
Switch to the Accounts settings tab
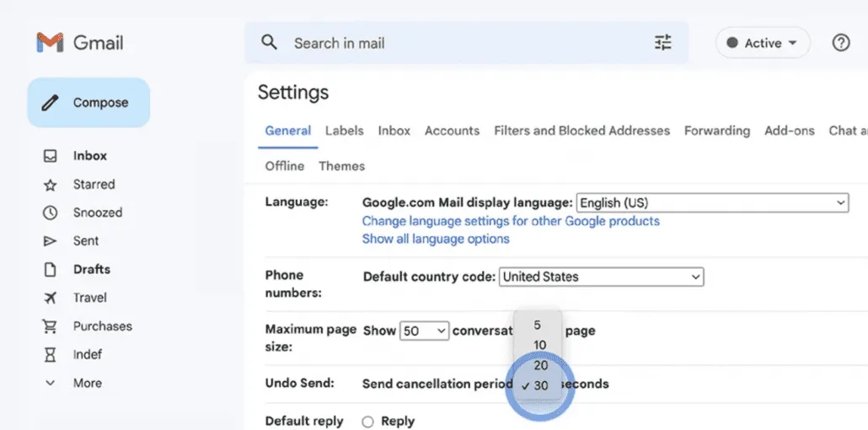[x=452, y=131]
